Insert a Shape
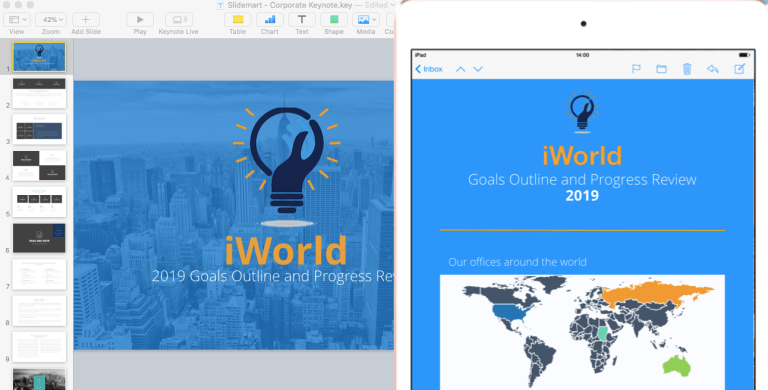The height and width of the screenshot is (390, 768). 334,20
